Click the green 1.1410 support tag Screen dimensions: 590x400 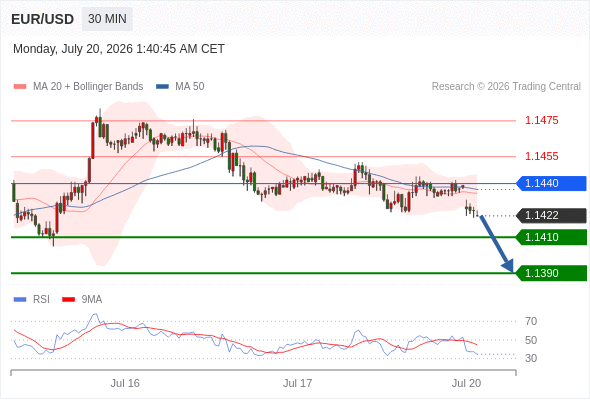[551, 237]
